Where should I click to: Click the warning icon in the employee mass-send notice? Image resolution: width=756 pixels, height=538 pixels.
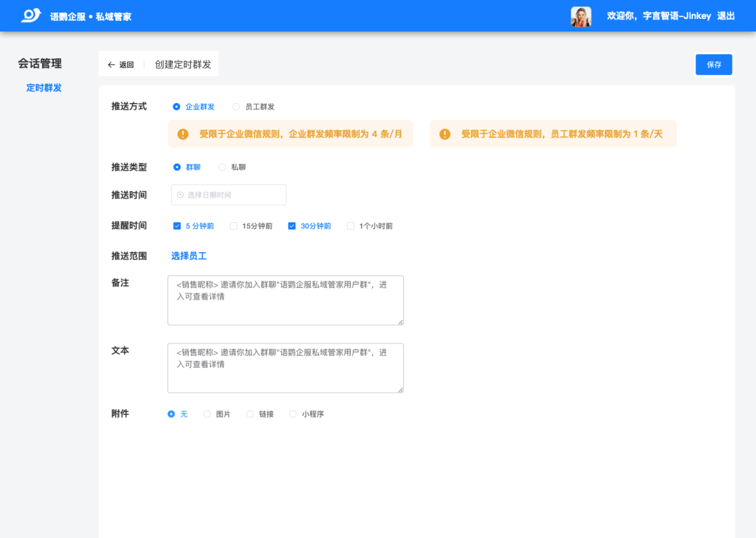point(444,133)
